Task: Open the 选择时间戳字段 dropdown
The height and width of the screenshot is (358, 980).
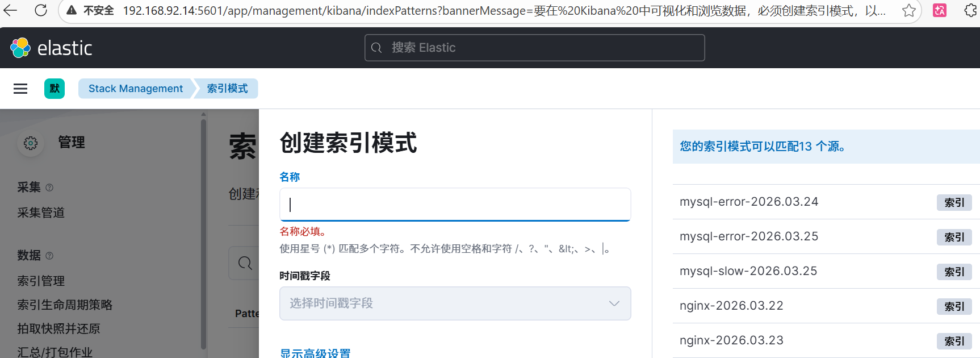Action: (x=455, y=303)
